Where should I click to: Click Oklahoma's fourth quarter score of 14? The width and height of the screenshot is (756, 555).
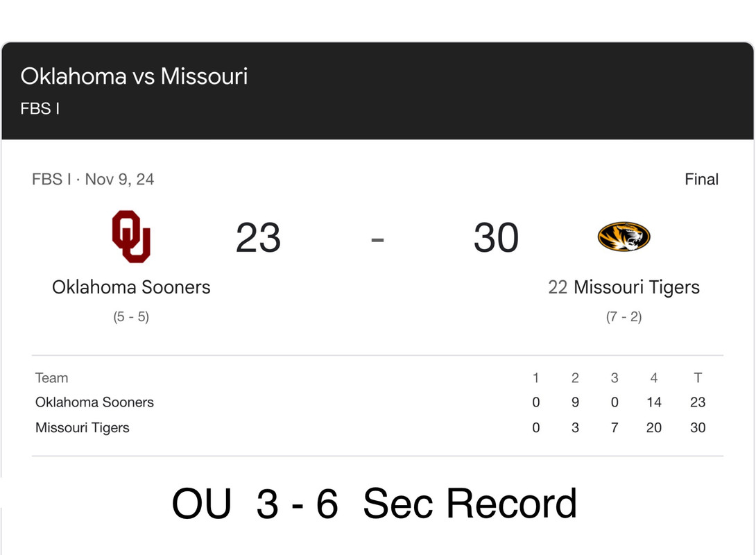click(x=653, y=402)
